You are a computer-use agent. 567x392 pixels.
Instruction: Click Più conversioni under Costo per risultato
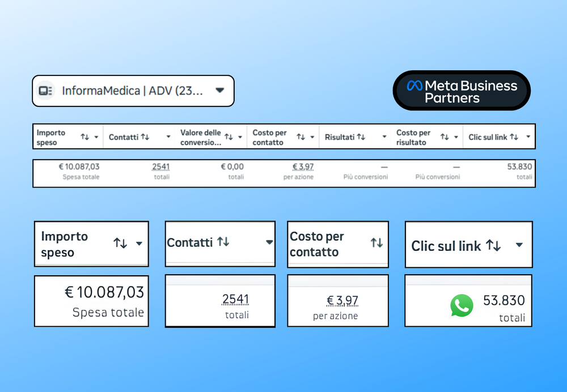coord(438,177)
